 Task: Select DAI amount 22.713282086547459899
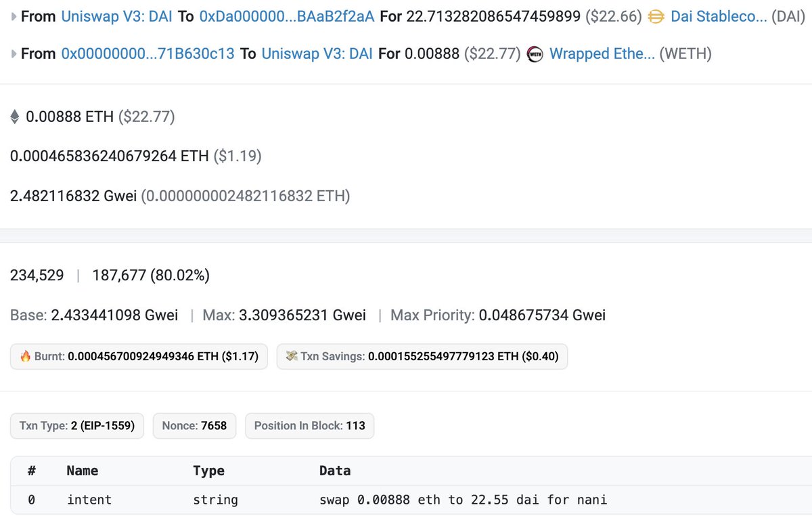tap(493, 16)
